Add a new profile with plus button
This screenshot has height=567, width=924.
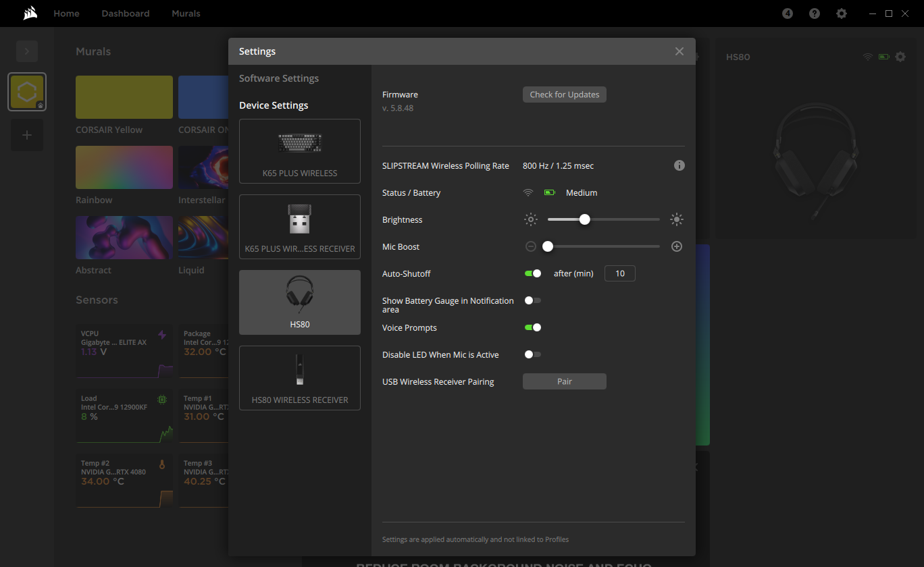27,135
